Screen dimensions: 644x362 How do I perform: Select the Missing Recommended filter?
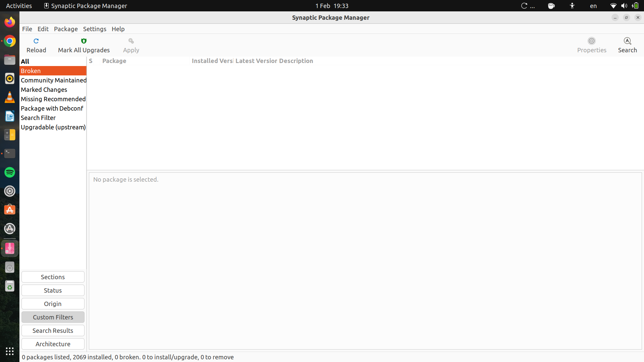point(53,99)
